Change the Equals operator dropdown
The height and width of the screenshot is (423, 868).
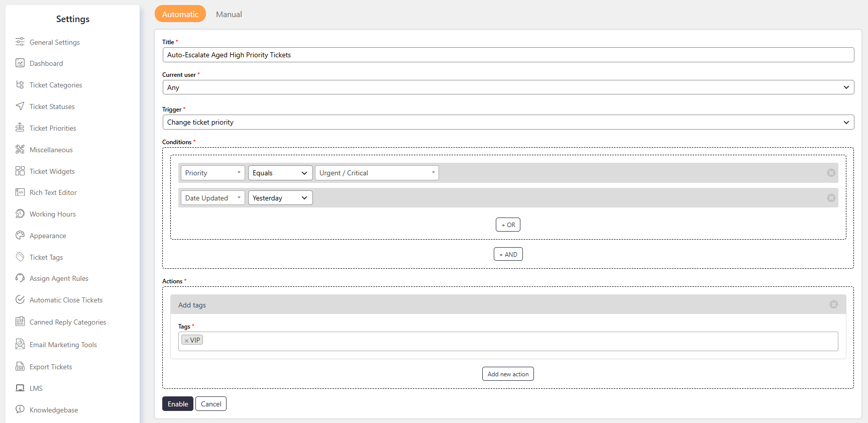[x=280, y=173]
